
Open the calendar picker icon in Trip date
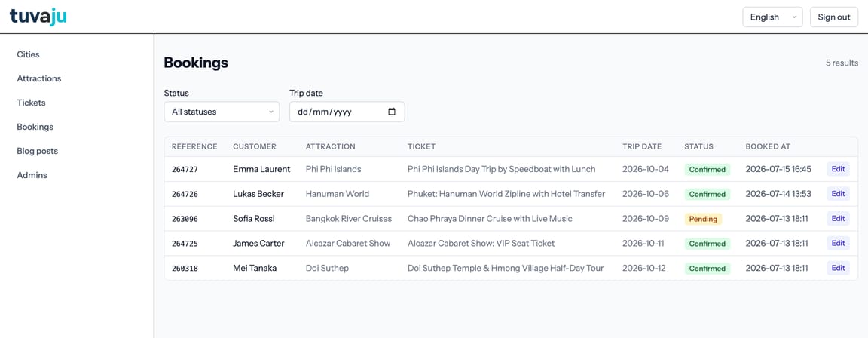point(392,112)
